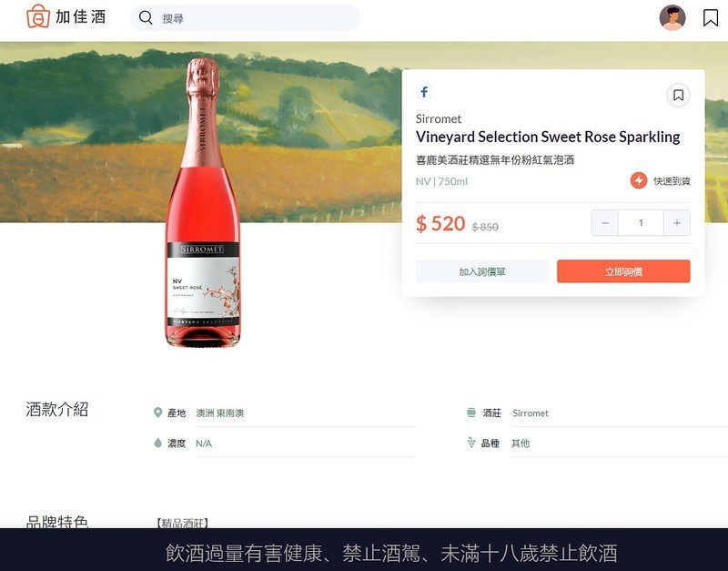
Task: Click the 加入詢價單 button
Action: (x=481, y=271)
